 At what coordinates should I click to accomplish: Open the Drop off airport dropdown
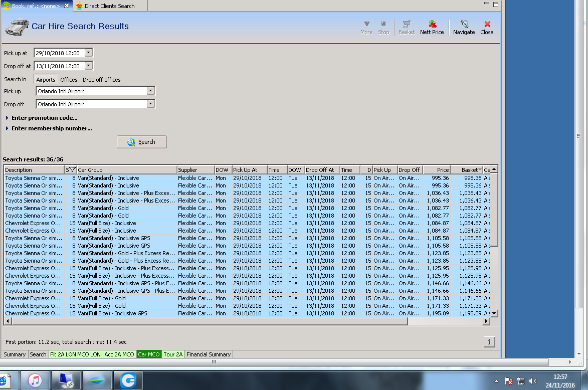pos(150,104)
